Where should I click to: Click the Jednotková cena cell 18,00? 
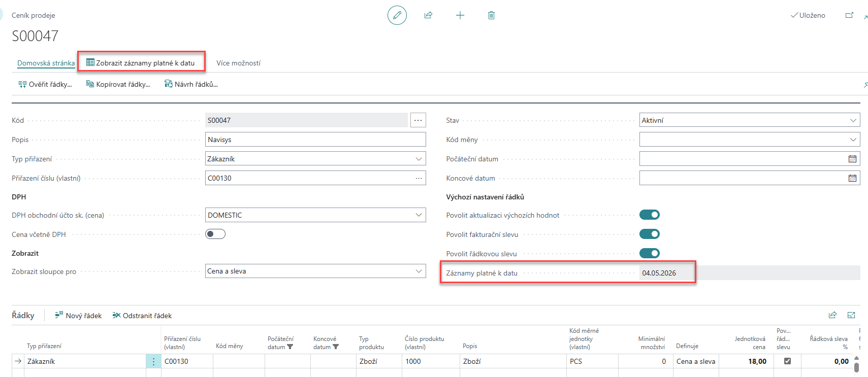(x=747, y=361)
